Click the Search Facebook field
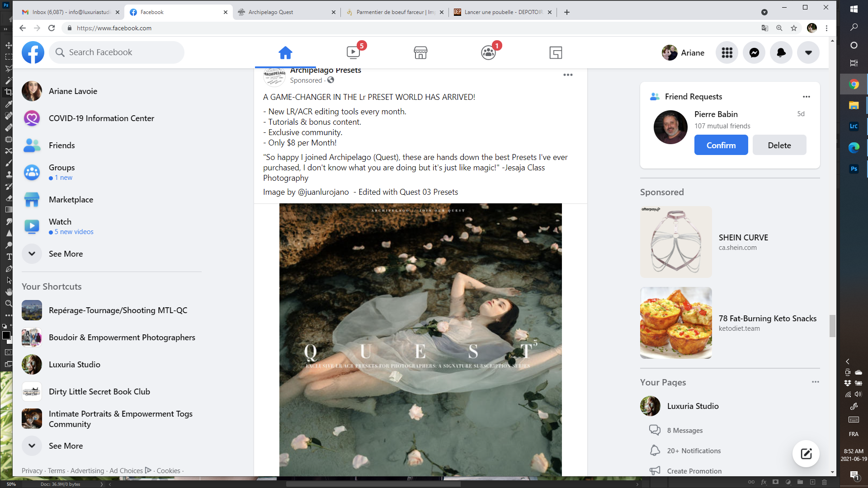Viewport: 868px width, 488px height. pyautogui.click(x=118, y=52)
